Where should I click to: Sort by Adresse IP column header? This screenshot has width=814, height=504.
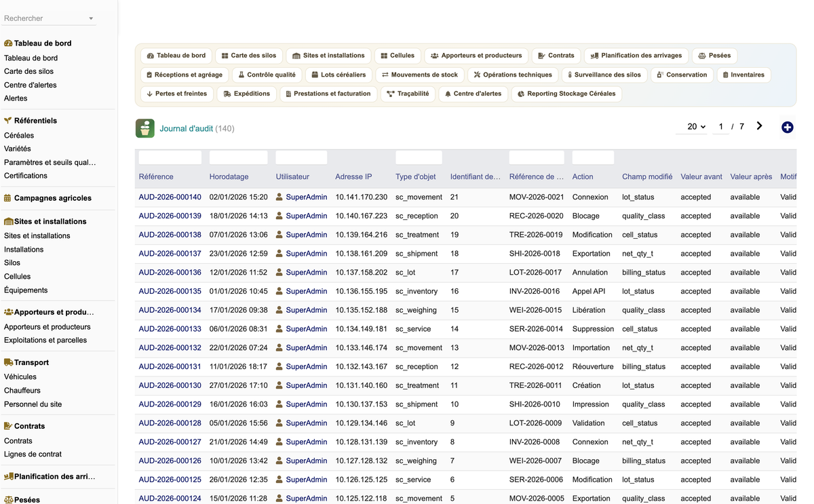click(x=353, y=176)
